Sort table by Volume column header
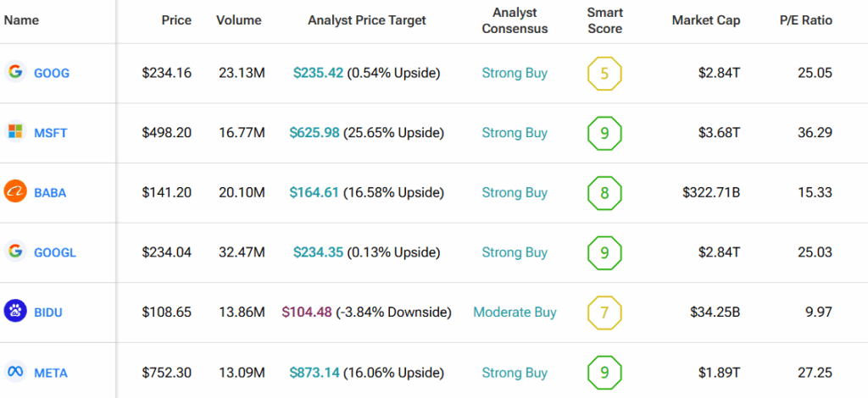 241,20
